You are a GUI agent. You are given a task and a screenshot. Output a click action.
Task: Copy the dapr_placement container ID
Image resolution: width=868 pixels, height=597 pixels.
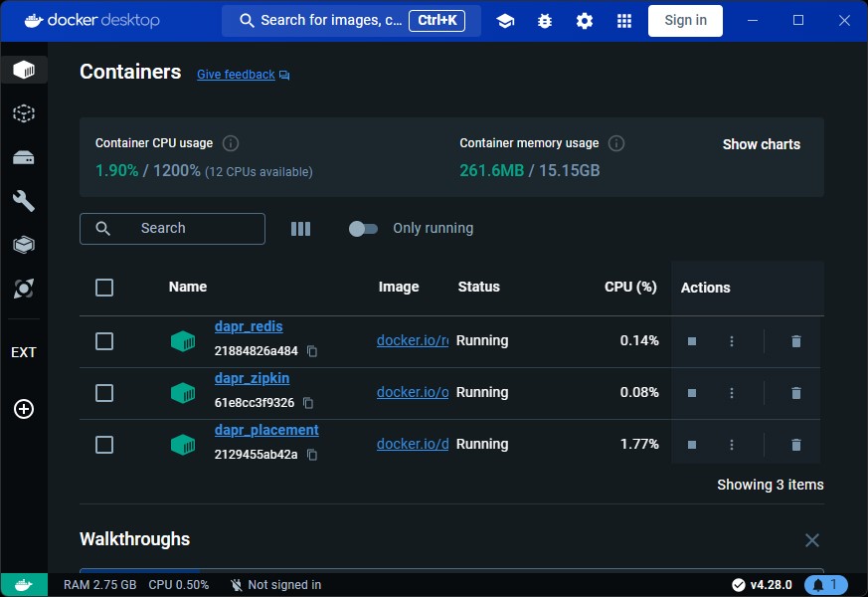(312, 455)
